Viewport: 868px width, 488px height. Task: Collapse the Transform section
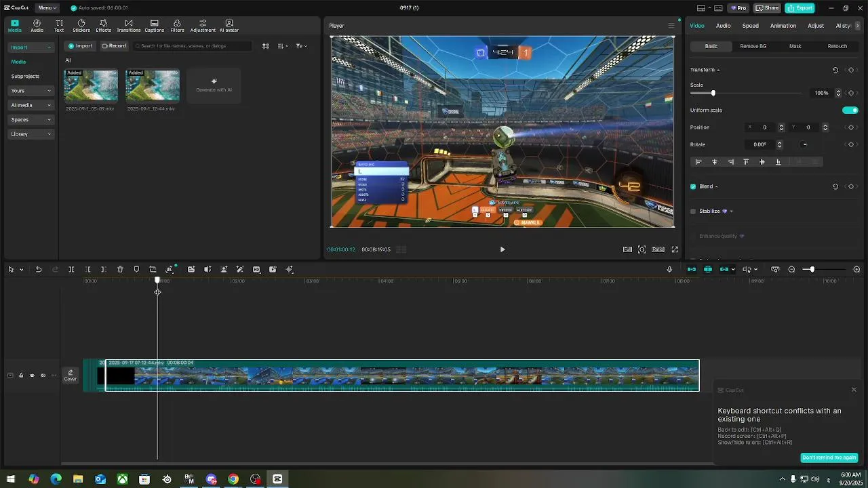(718, 70)
